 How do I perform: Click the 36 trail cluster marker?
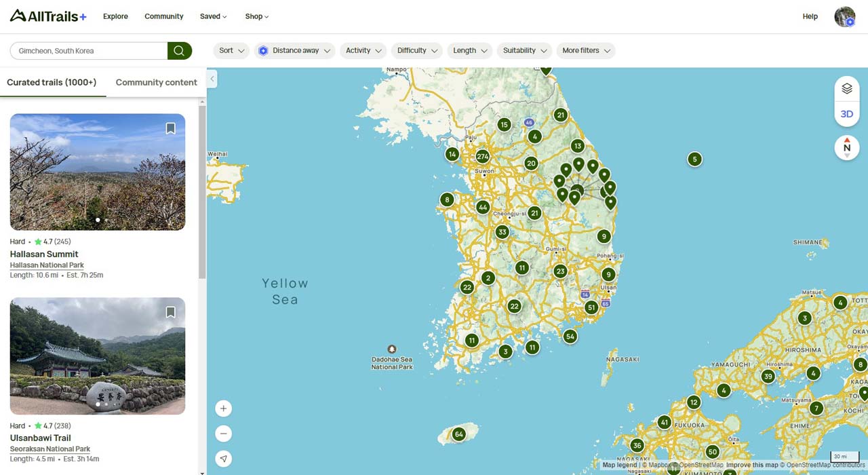[x=637, y=446]
